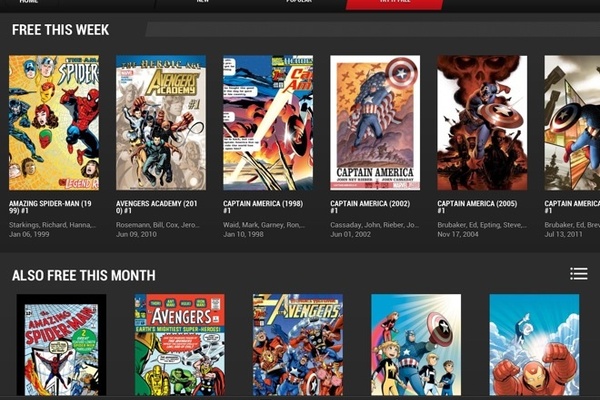
Task: Select the red highlighted tab in top bar
Action: click(x=395, y=4)
